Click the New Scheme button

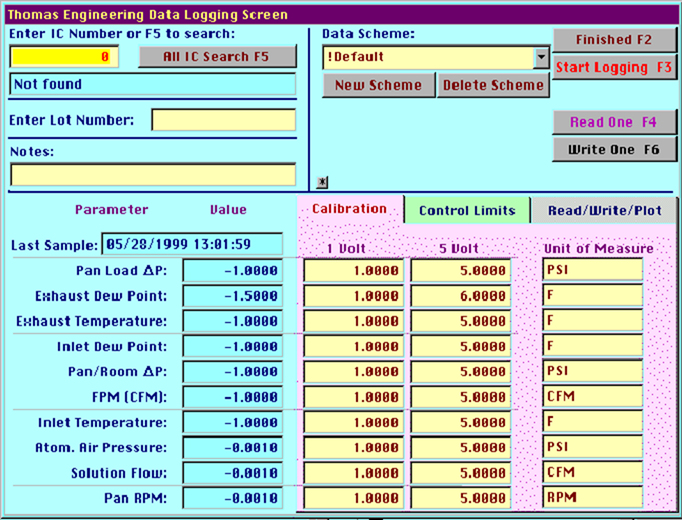378,85
